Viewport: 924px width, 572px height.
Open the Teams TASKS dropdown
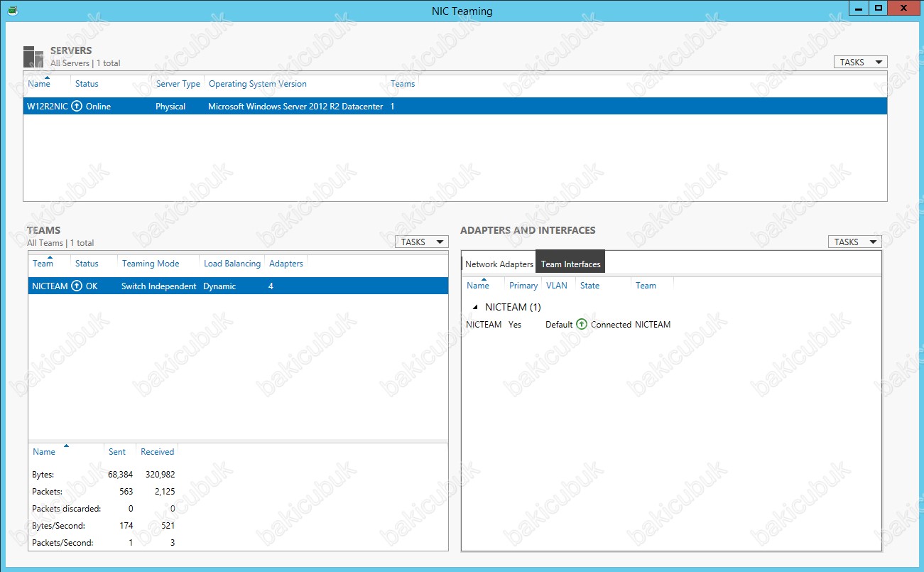coord(421,242)
